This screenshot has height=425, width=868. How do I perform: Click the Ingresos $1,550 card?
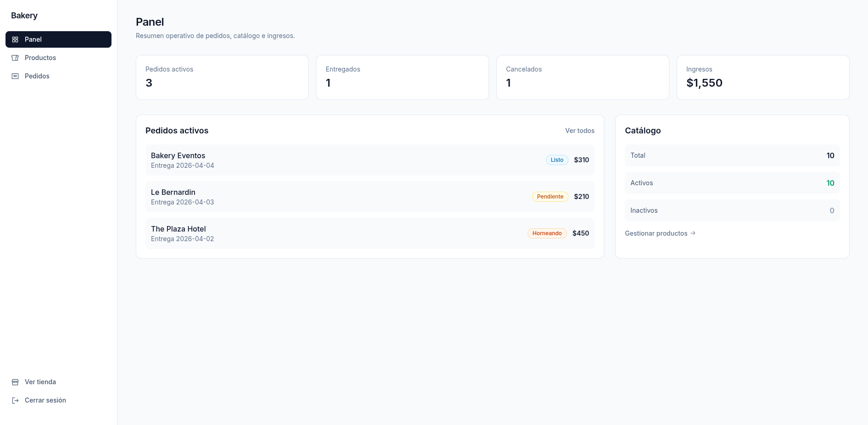pyautogui.click(x=763, y=77)
